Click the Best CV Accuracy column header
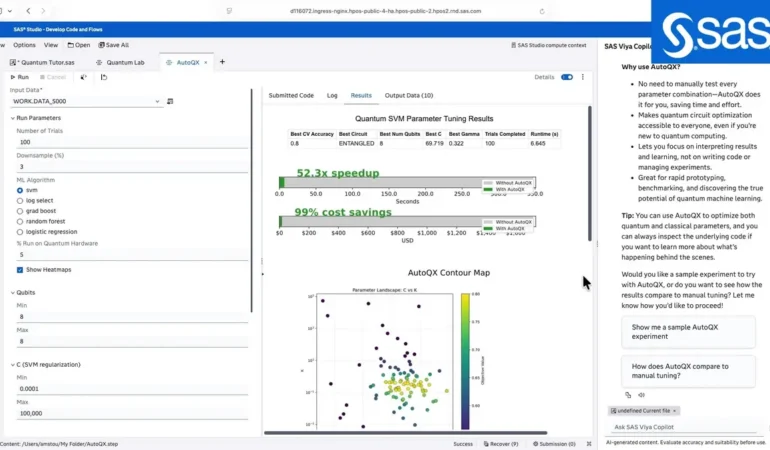The width and height of the screenshot is (770, 450). tap(312, 134)
